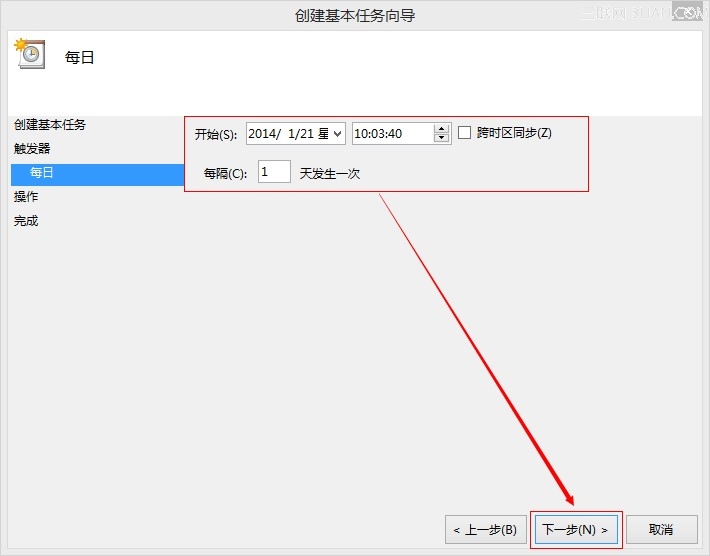
Task: Enable the 跨时区同步(Z) checkbox
Action: 465,133
